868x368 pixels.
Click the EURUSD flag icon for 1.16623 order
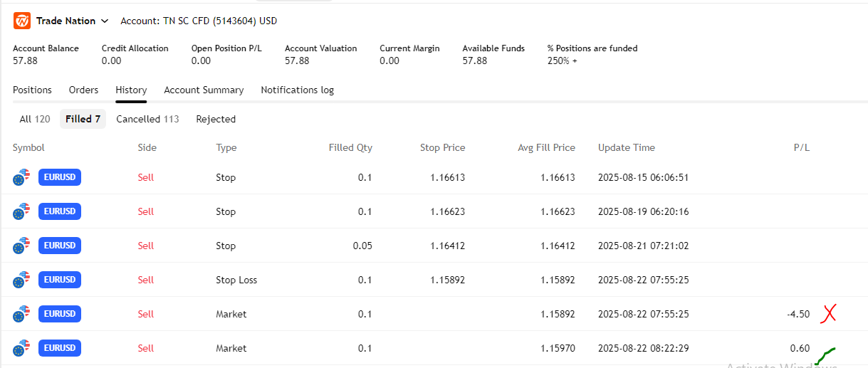22,211
